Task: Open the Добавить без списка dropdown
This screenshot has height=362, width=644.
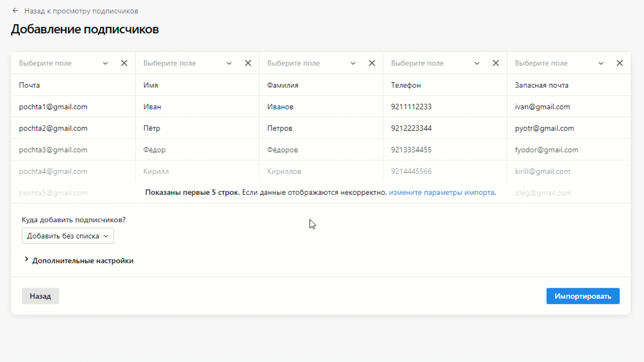Action: pyautogui.click(x=67, y=236)
